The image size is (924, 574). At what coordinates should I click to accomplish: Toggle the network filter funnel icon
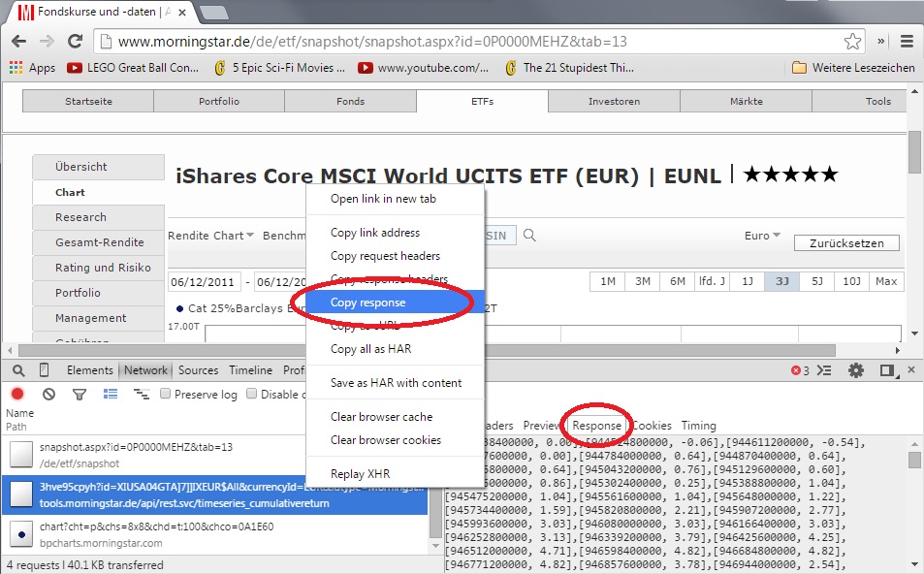tap(79, 395)
